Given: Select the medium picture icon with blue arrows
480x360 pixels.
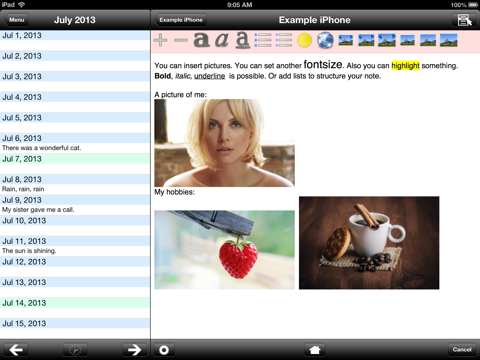Looking at the screenshot, I should [366, 40].
